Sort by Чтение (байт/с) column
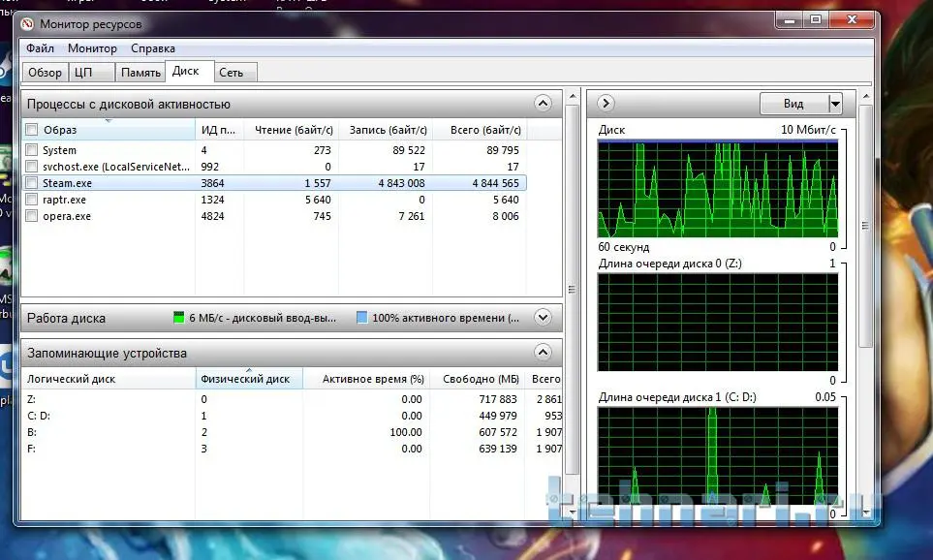Screen dimensions: 933x560 (x=291, y=129)
